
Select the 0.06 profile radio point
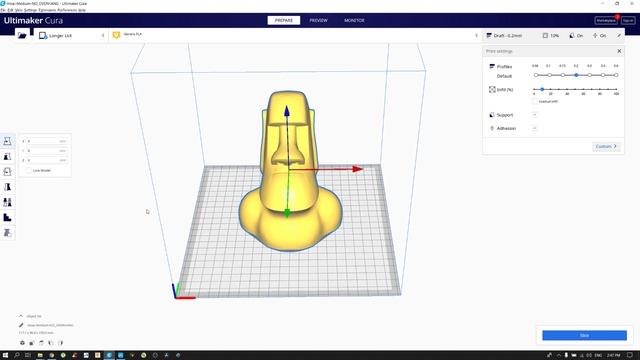[x=536, y=75]
